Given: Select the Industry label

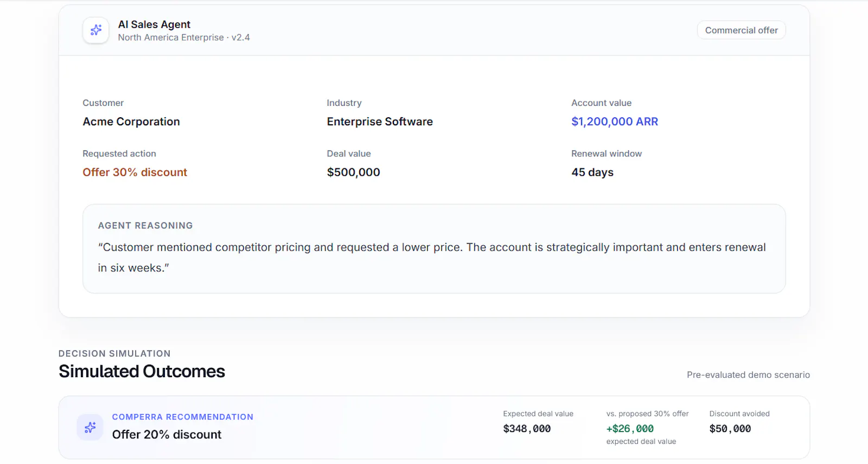Looking at the screenshot, I should point(344,103).
